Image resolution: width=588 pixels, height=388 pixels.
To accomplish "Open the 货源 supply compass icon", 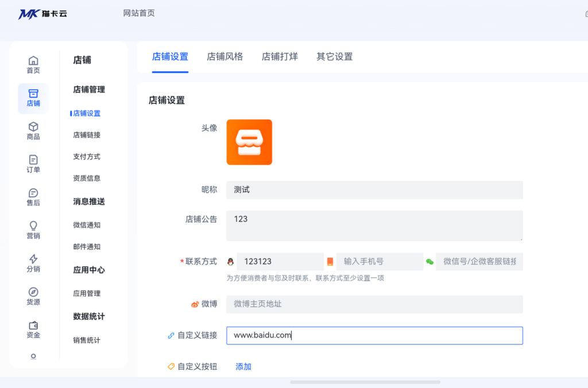I will 33,296.
